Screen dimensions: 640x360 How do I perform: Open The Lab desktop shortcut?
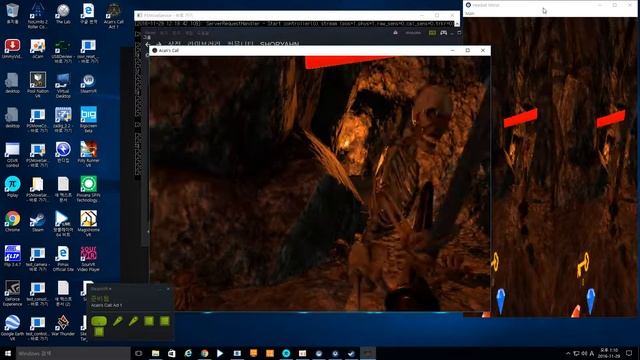63,13
